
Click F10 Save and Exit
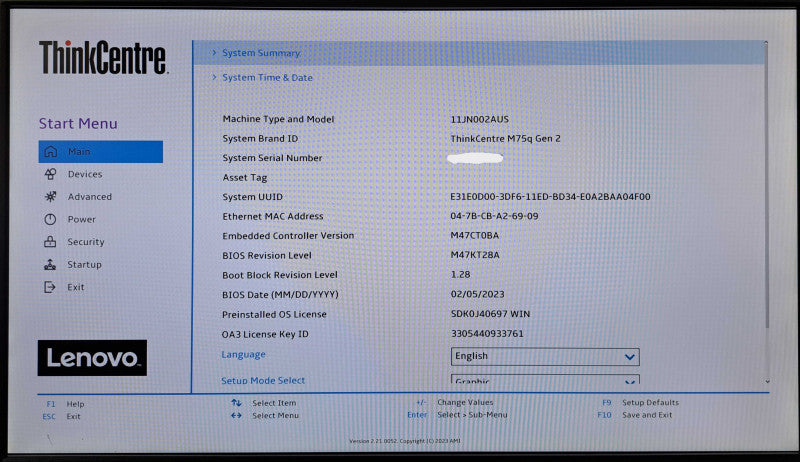[635, 415]
